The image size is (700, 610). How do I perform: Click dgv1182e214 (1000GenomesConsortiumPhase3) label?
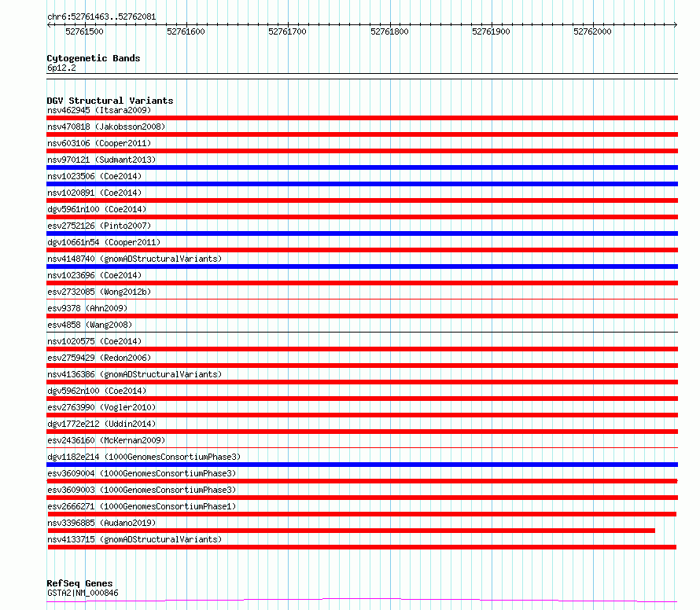click(x=144, y=457)
